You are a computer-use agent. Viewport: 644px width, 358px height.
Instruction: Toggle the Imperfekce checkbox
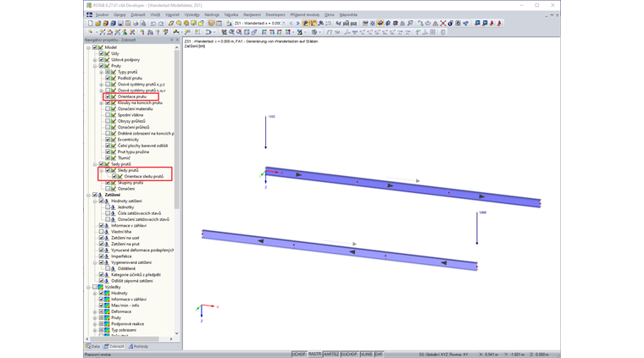pyautogui.click(x=101, y=256)
